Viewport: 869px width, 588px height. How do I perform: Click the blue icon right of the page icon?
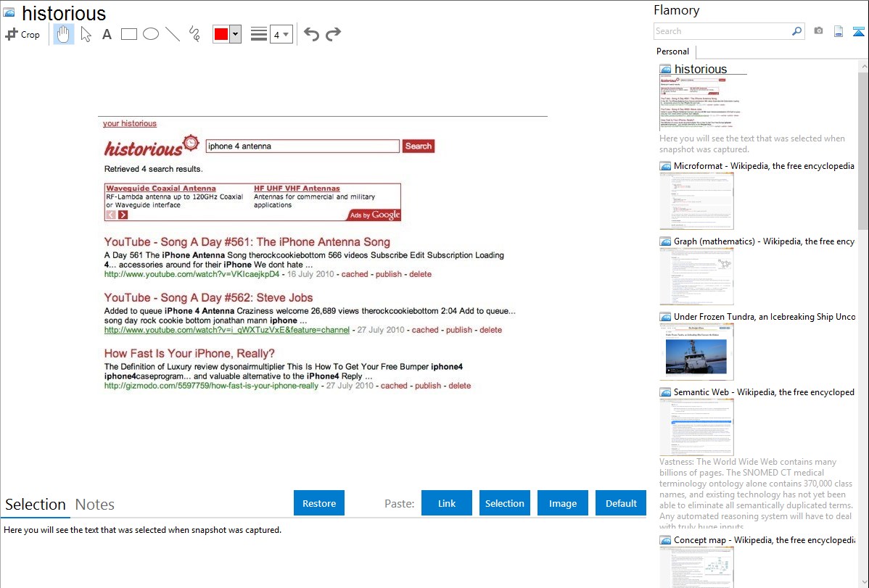pyautogui.click(x=858, y=31)
